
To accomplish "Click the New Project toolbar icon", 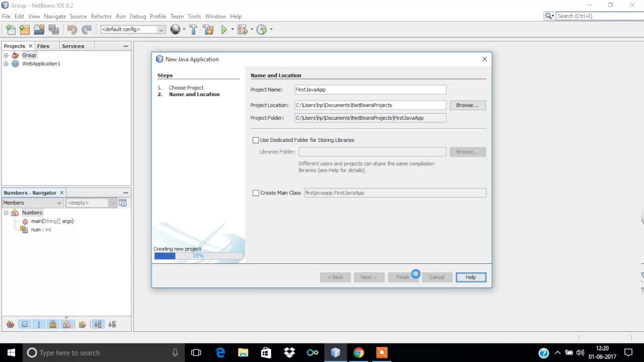I will [25, 30].
